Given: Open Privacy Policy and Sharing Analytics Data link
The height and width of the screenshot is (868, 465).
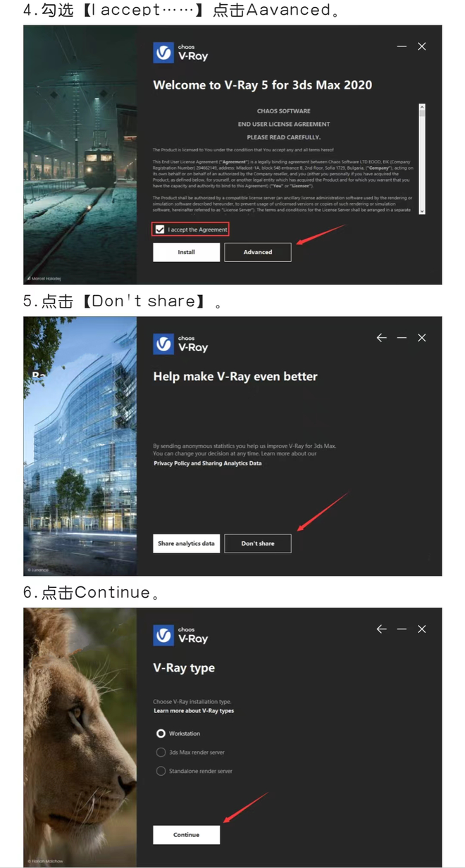Looking at the screenshot, I should 207,463.
